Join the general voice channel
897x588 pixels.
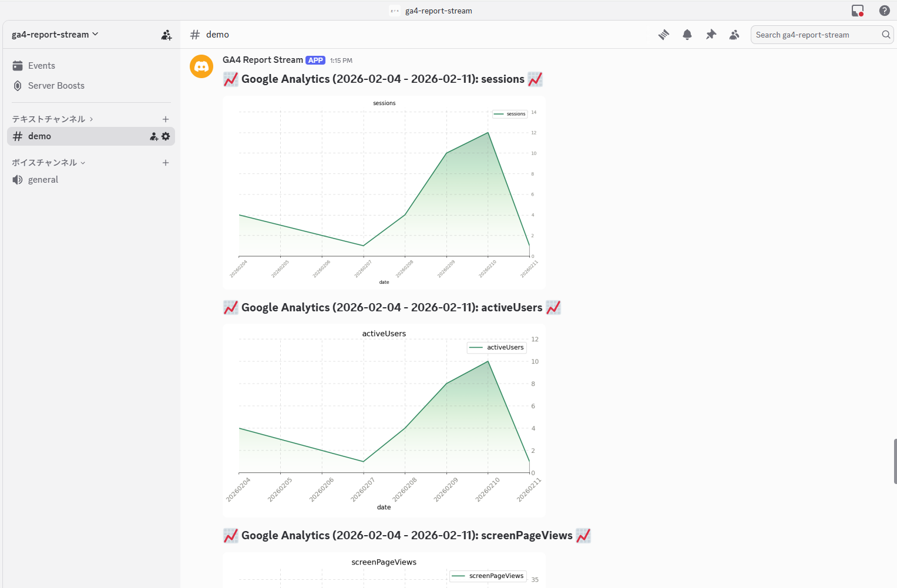pos(91,180)
